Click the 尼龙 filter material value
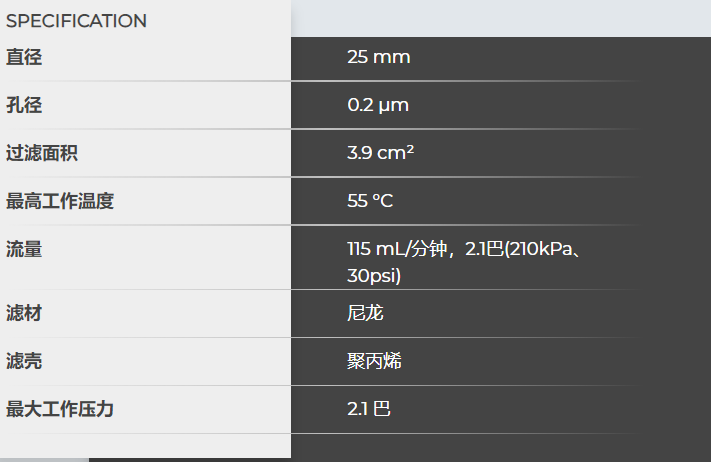 [x=365, y=313]
